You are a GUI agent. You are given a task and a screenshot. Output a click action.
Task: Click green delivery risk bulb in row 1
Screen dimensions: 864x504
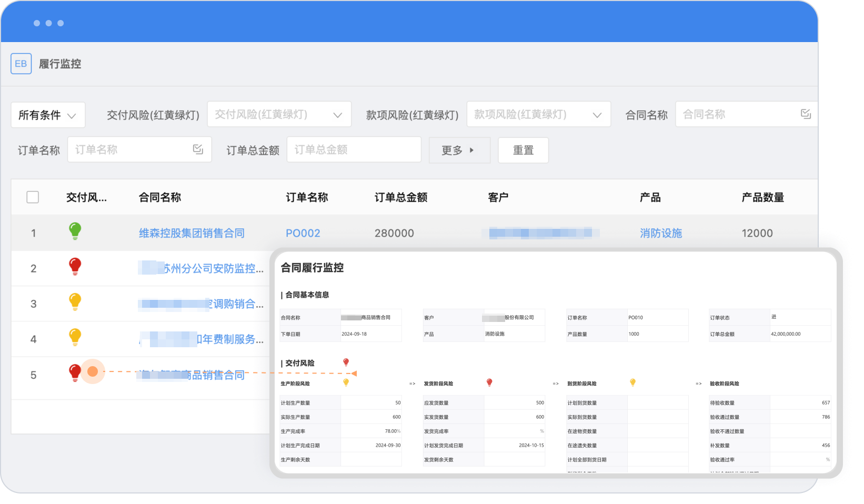pos(75,231)
